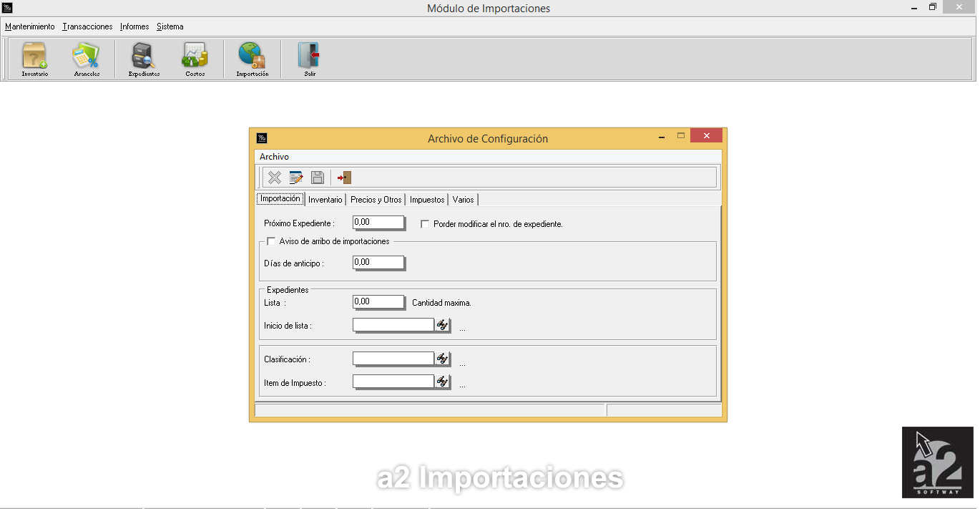
Task: Click the Días de anticipo input field
Action: point(378,263)
